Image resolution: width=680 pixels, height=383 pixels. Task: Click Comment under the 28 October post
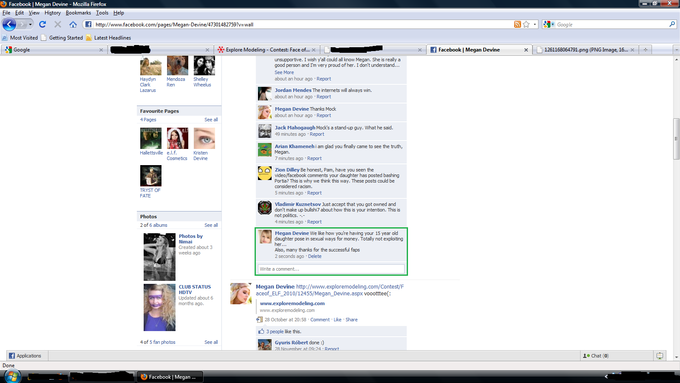tap(320, 320)
